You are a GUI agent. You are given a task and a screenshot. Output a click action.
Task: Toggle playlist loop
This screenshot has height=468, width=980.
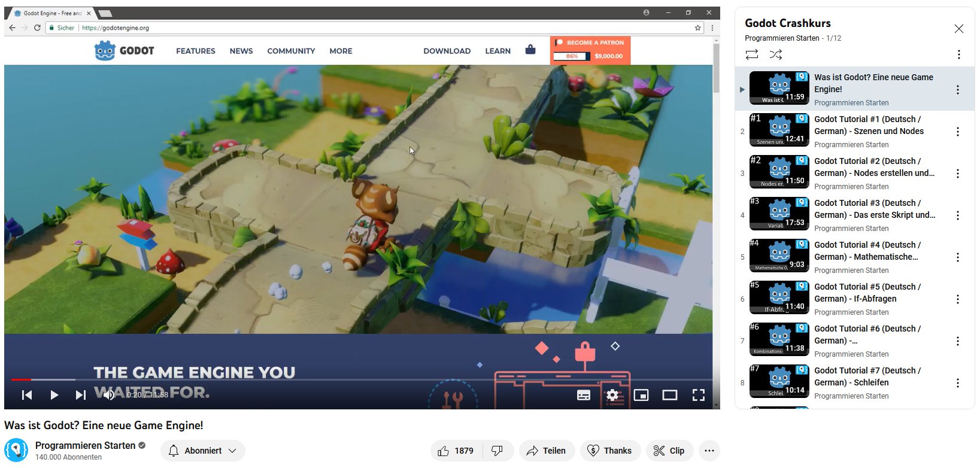click(x=752, y=54)
